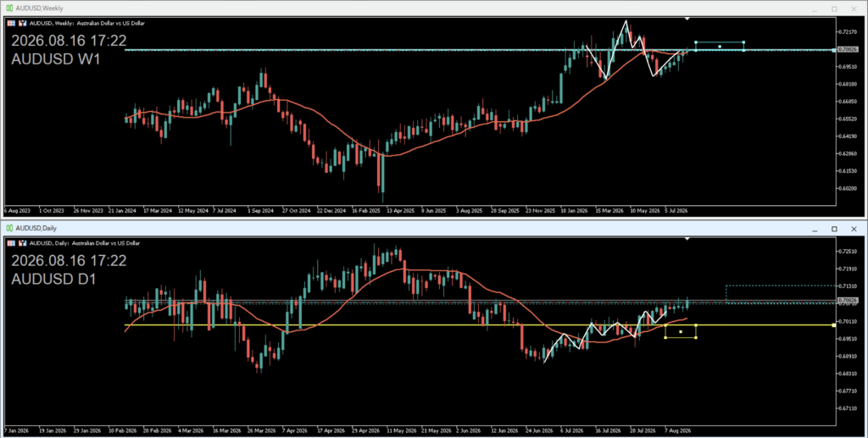Click the cyan horizontal line's right-edge handle in Weekly chart

[x=834, y=50]
